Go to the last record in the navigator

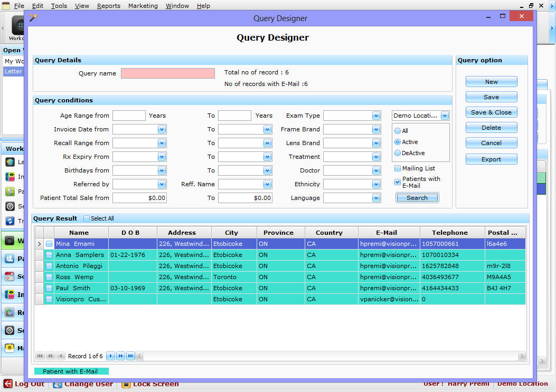(131, 356)
